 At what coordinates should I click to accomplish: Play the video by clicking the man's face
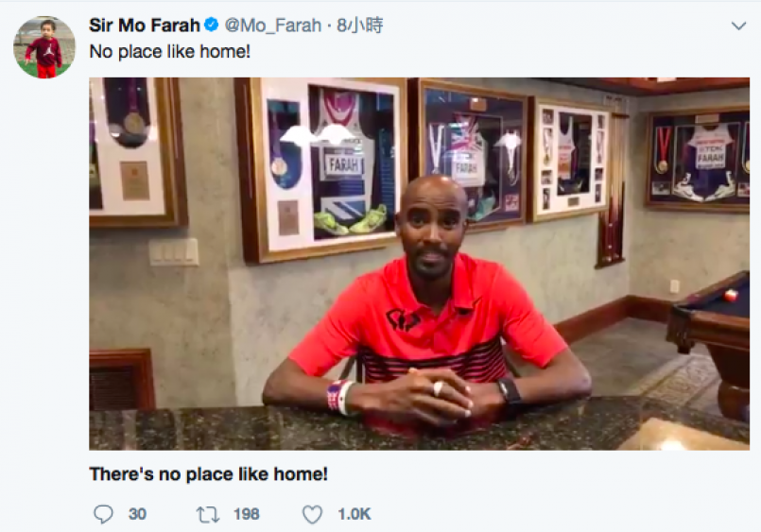click(432, 228)
